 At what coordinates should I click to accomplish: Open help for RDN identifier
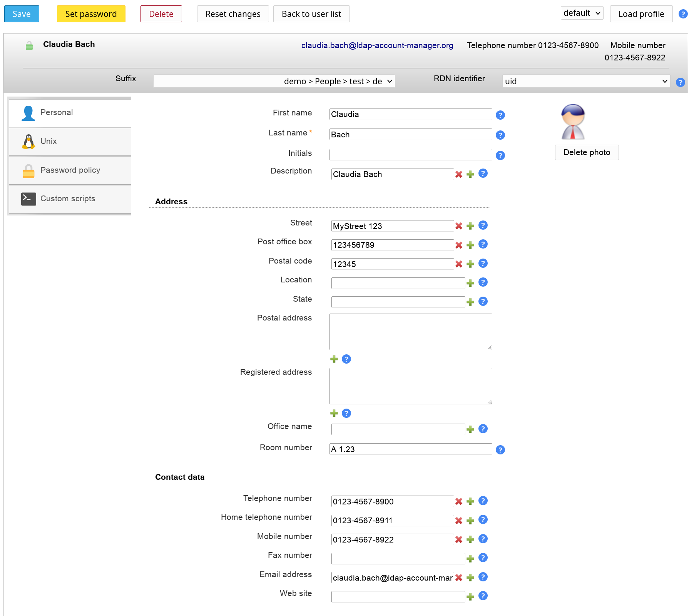pyautogui.click(x=680, y=82)
